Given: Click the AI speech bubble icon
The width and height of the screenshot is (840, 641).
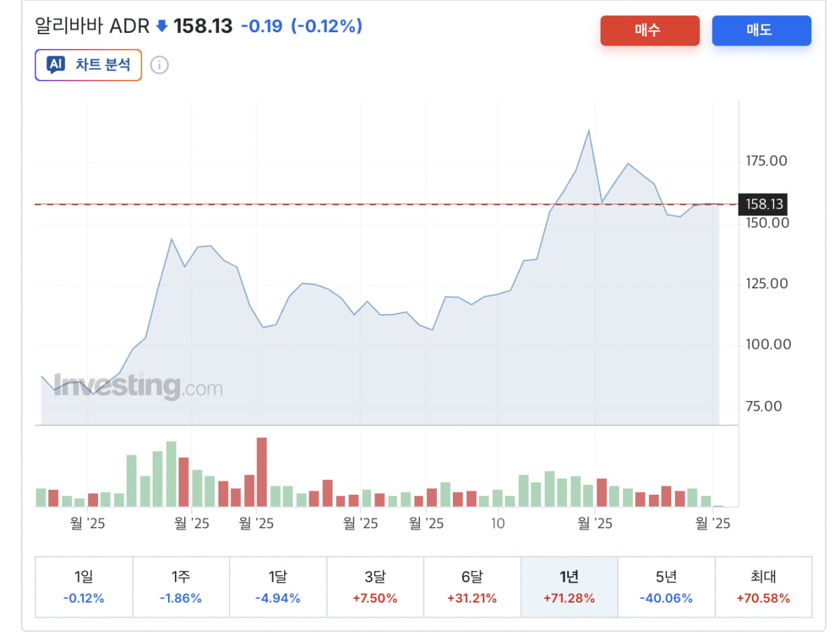Looking at the screenshot, I should click(x=56, y=65).
